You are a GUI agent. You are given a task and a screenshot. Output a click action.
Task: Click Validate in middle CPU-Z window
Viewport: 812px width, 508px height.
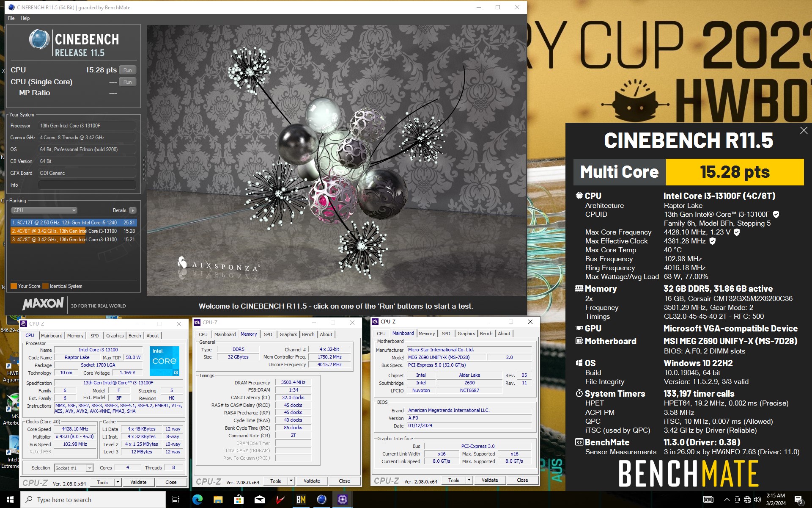312,481
